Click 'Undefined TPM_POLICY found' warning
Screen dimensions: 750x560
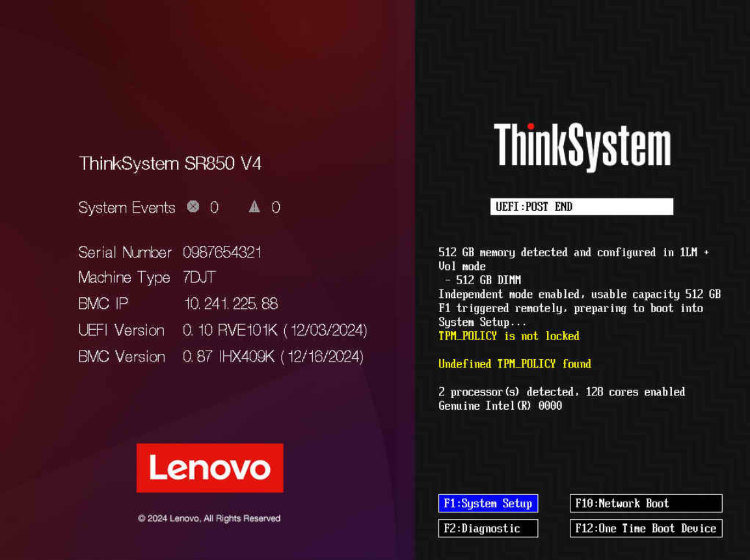(x=515, y=364)
